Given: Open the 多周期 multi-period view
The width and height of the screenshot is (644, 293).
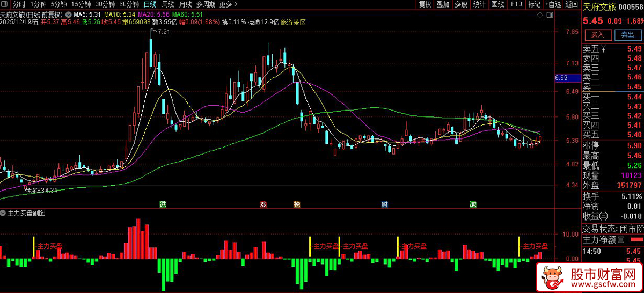Looking at the screenshot, I should [x=207, y=4].
